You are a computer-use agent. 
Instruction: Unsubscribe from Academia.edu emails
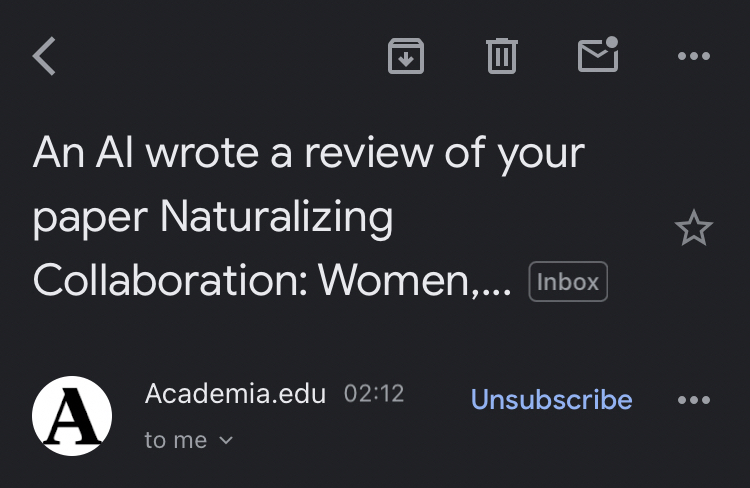[x=551, y=400]
